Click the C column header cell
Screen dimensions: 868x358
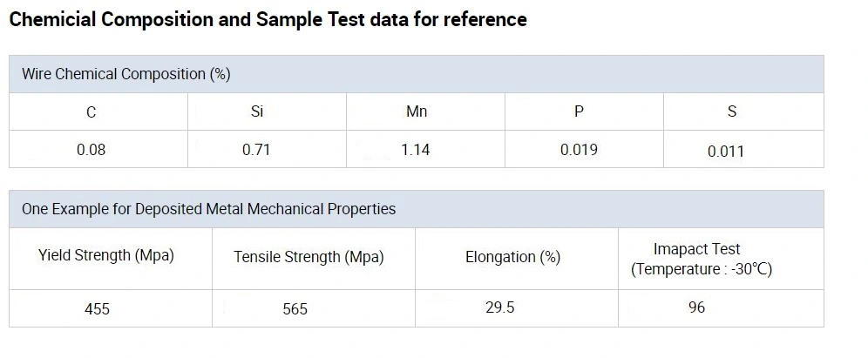92,111
